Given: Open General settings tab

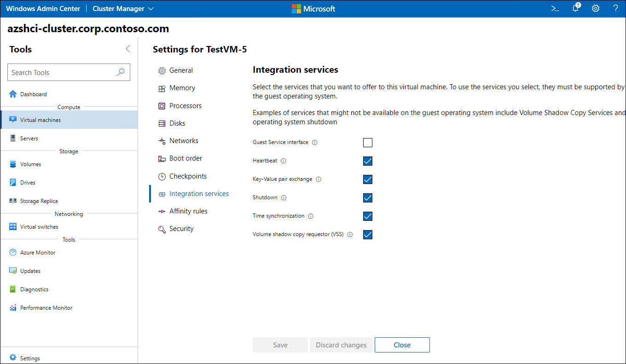Looking at the screenshot, I should pyautogui.click(x=181, y=70).
